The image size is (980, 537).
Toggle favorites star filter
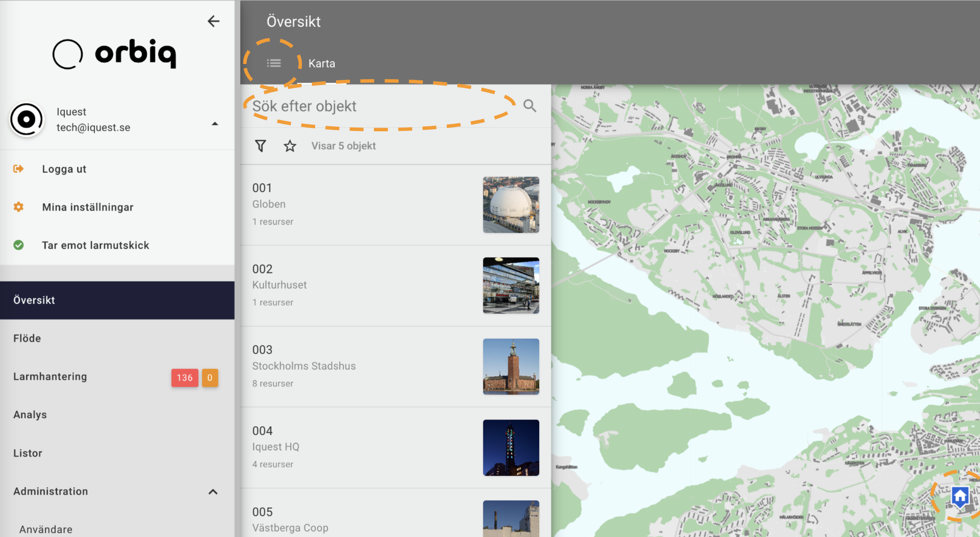[290, 146]
